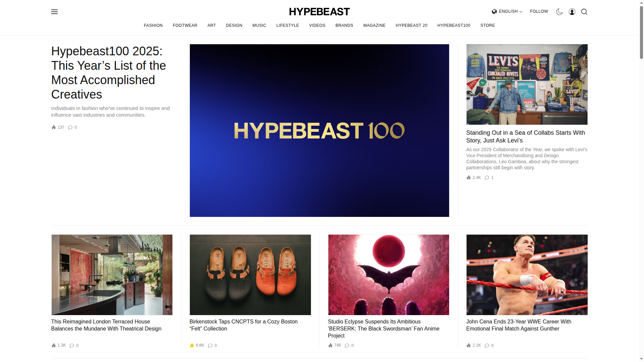Toggle dark mode with the moon icon

(559, 12)
